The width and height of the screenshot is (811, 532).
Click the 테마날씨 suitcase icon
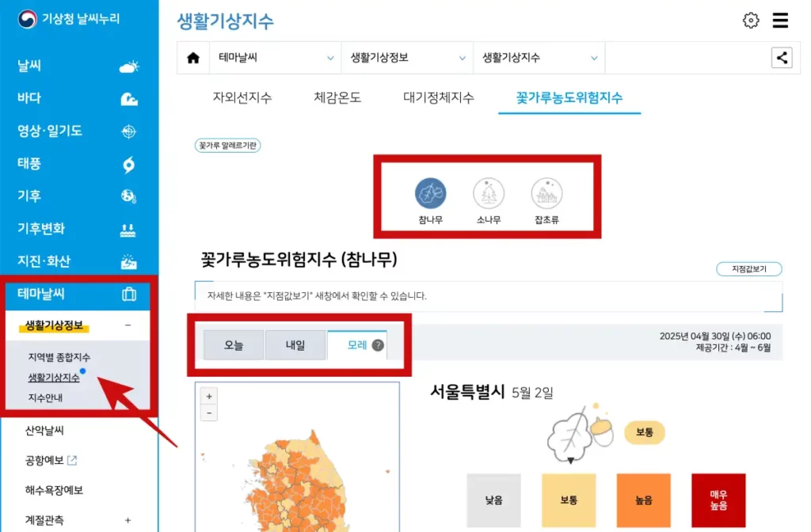pos(129,294)
